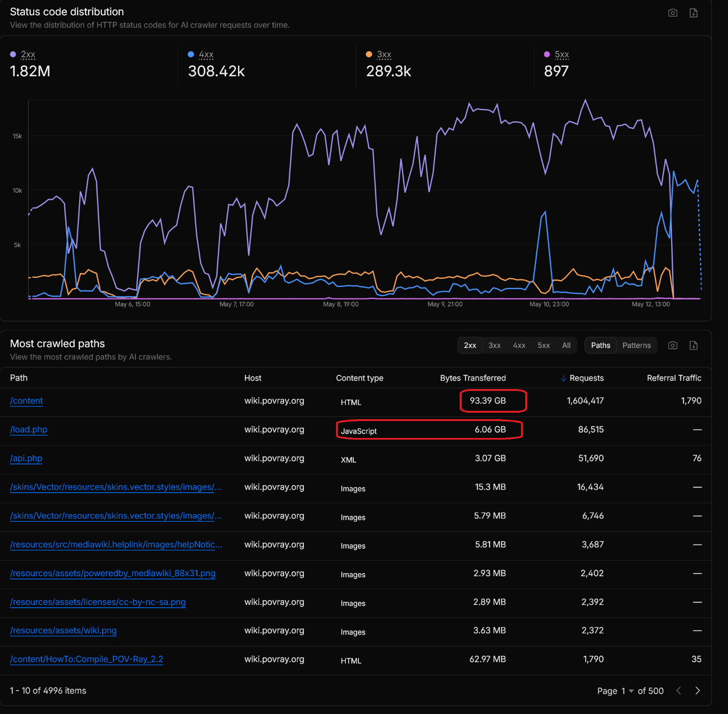The height and width of the screenshot is (714, 728).
Task: Go to next page arrow
Action: point(698,690)
